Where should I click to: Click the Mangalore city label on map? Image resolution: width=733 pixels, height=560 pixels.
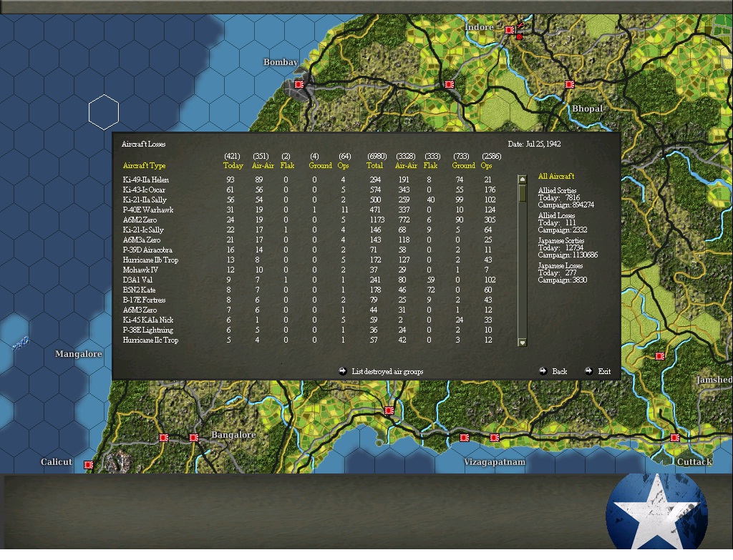pos(79,353)
